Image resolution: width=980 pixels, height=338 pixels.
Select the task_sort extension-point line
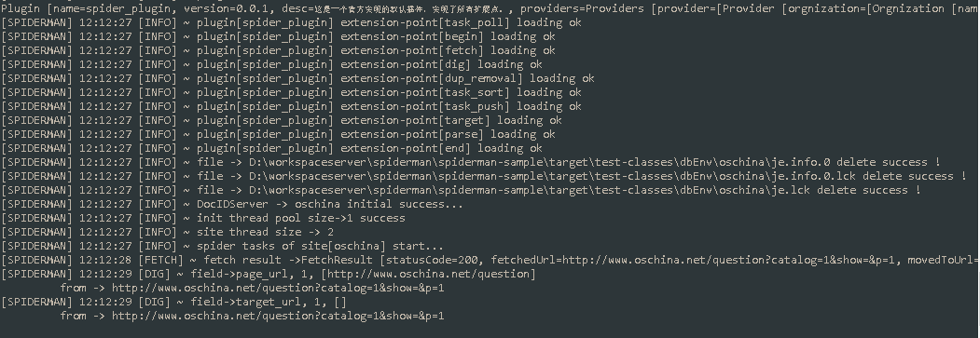291,92
